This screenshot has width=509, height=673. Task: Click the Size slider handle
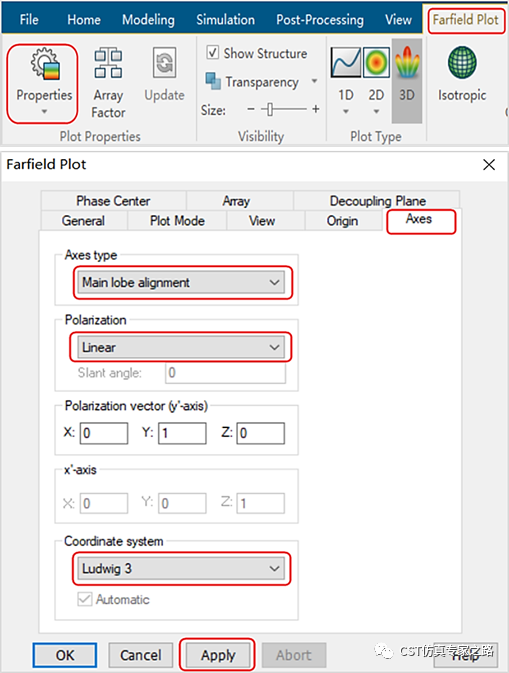(270, 109)
